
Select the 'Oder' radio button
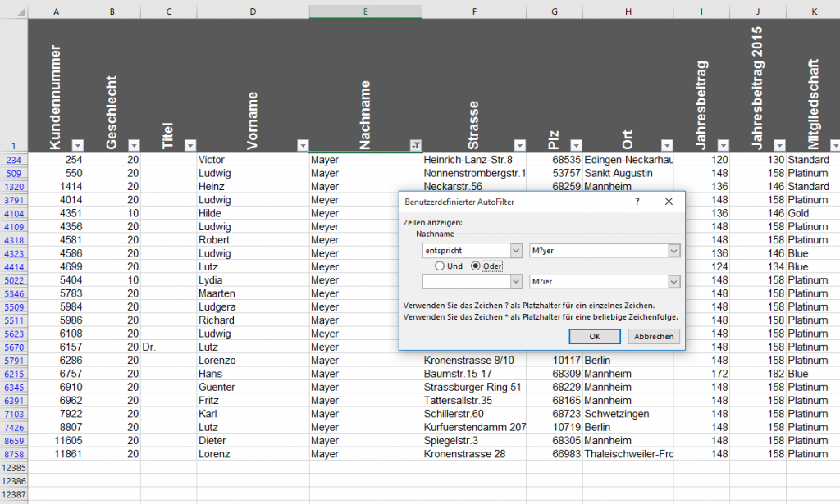[x=475, y=266]
